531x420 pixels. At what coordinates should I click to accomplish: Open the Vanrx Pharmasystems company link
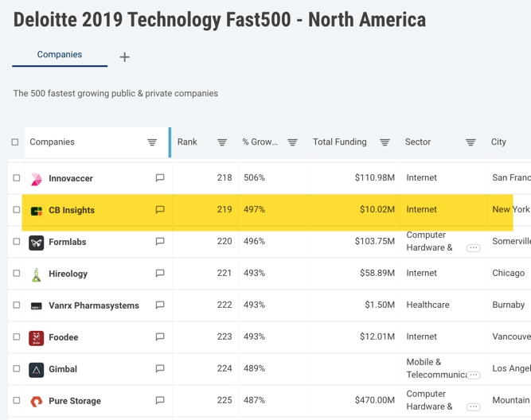pyautogui.click(x=94, y=305)
